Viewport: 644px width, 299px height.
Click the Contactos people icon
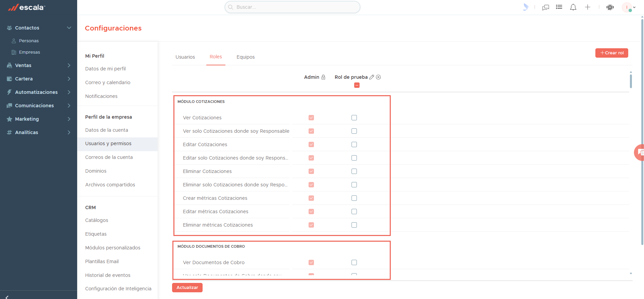(x=9, y=28)
